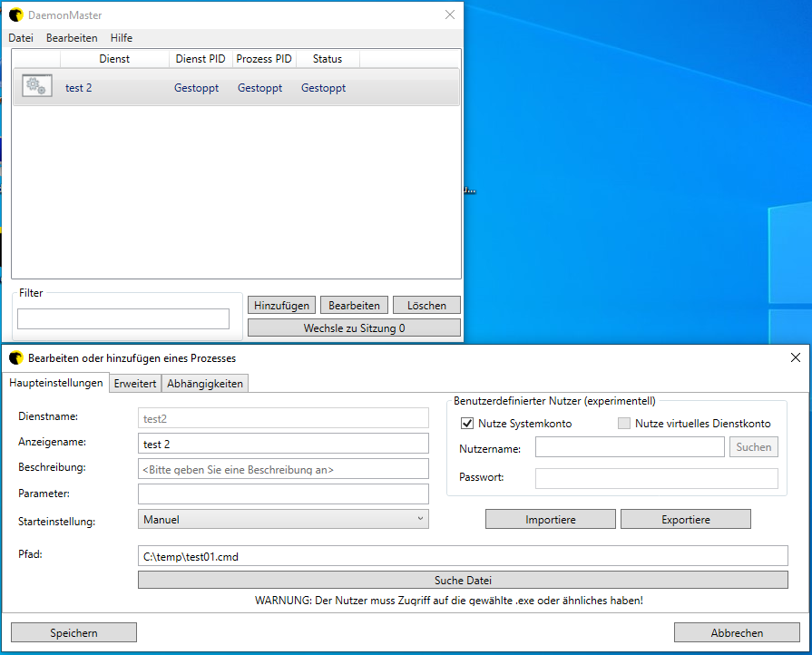812x655 pixels.
Task: Switch to the Abhängigkeiten tab
Action: pos(205,384)
